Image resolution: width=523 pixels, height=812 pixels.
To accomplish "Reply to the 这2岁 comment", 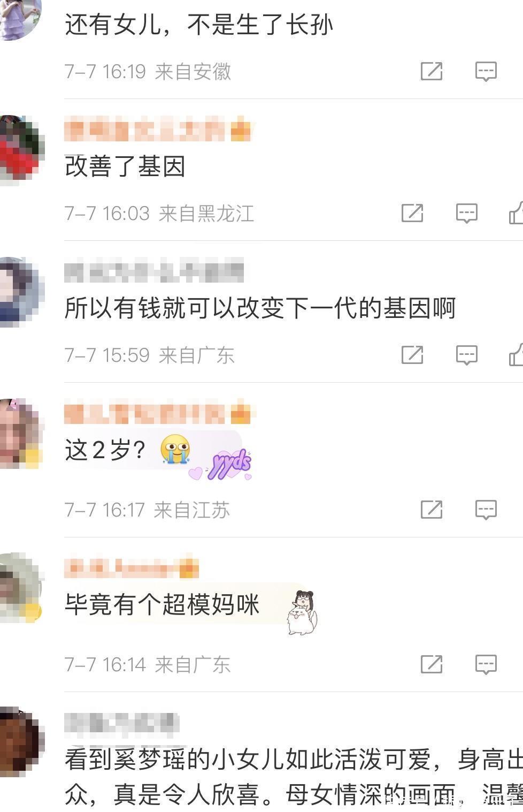I will coord(486,510).
